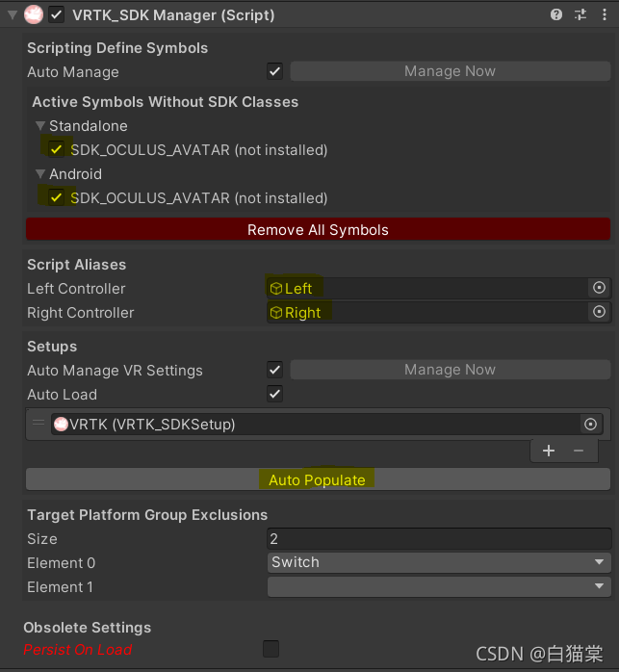Click the Right Controller object field
Image resolution: width=619 pixels, height=672 pixels.
pos(439,312)
